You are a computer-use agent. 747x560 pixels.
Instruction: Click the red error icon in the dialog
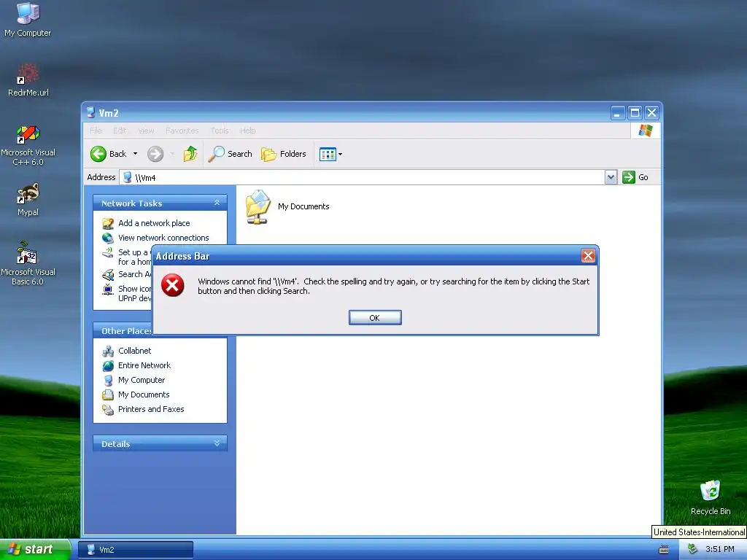coord(172,285)
